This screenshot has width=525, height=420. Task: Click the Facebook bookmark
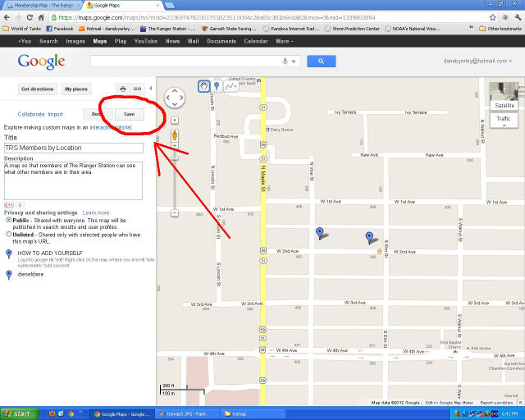[60, 29]
